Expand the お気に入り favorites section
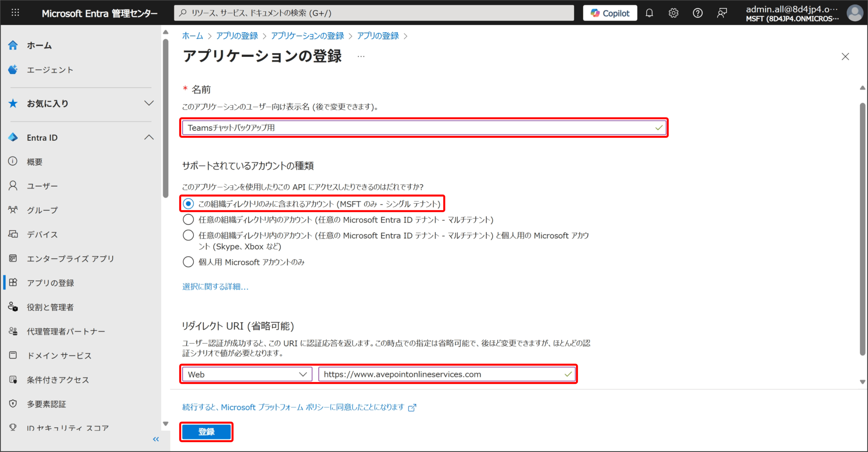Image resolution: width=868 pixels, height=452 pixels. click(149, 103)
